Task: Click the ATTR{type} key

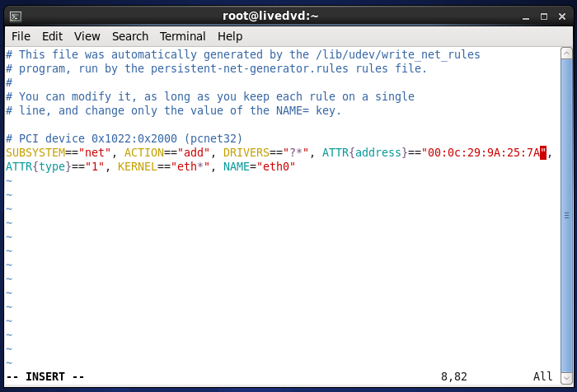Action: pyautogui.click(x=39, y=166)
